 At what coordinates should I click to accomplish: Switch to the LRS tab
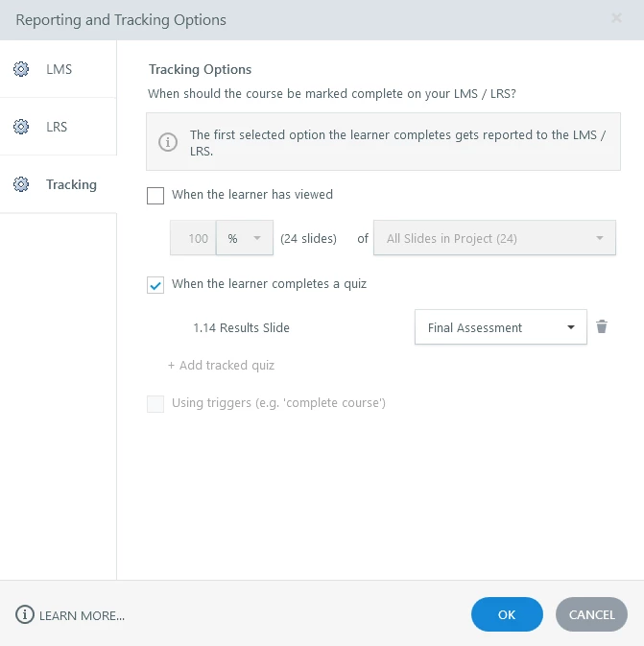[x=57, y=127]
